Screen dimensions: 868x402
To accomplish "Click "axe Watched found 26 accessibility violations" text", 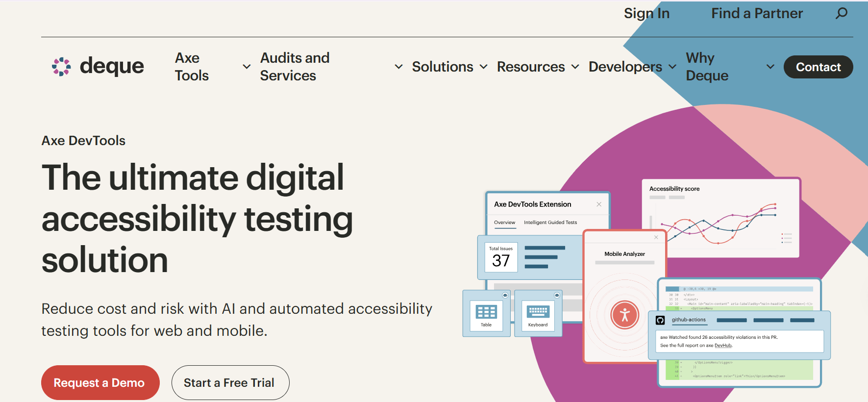I will pyautogui.click(x=719, y=337).
